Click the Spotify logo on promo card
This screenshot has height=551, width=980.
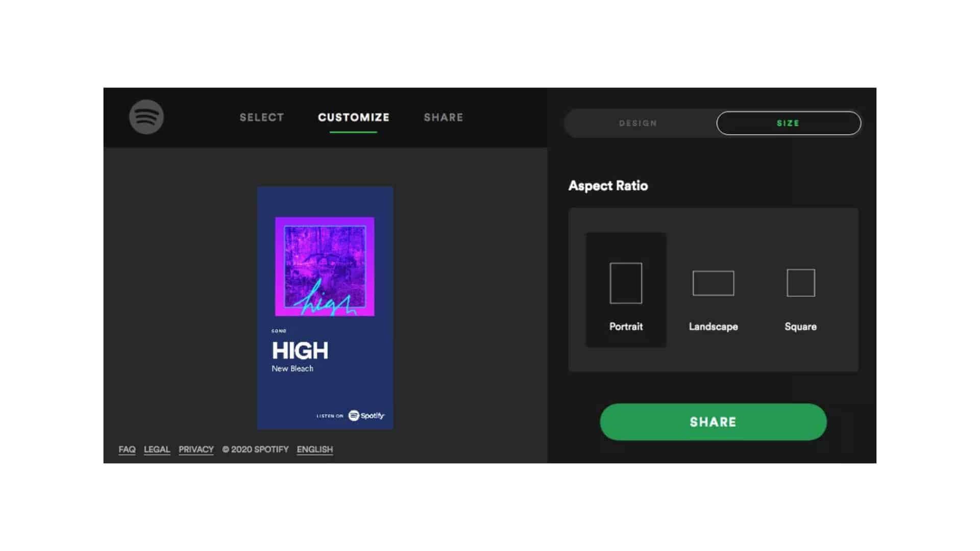(366, 416)
